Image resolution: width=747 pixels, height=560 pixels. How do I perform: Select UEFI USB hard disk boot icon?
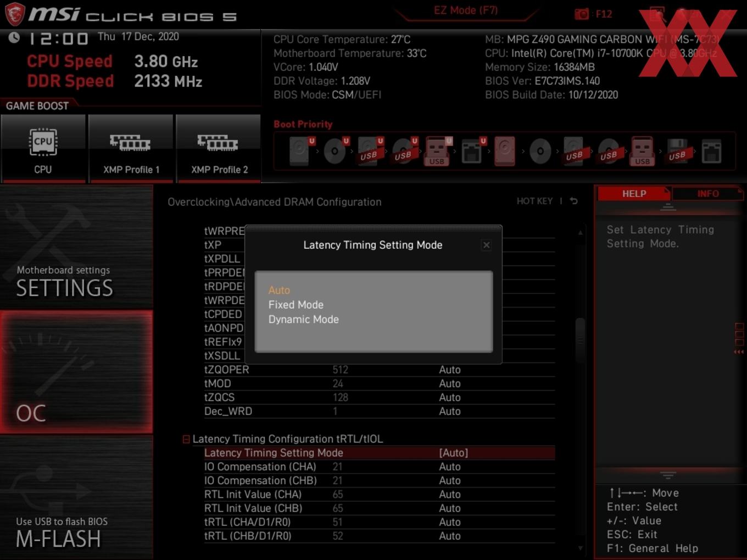(x=370, y=151)
